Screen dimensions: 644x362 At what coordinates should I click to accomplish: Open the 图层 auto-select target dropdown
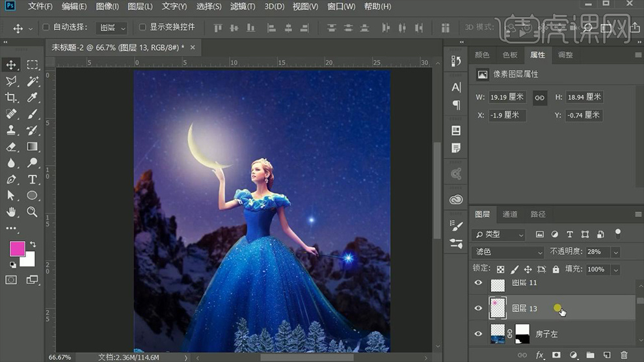[x=111, y=28]
